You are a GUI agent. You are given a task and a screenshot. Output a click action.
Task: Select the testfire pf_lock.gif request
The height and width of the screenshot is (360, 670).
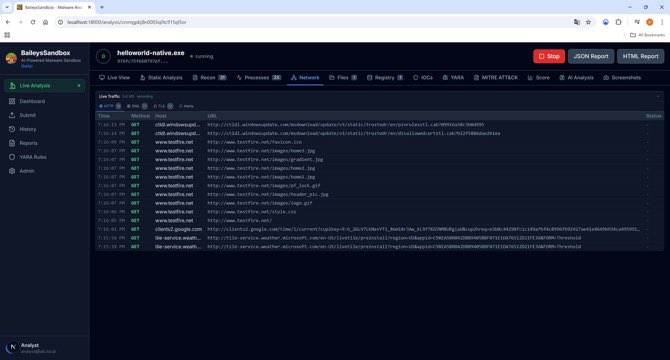point(379,186)
